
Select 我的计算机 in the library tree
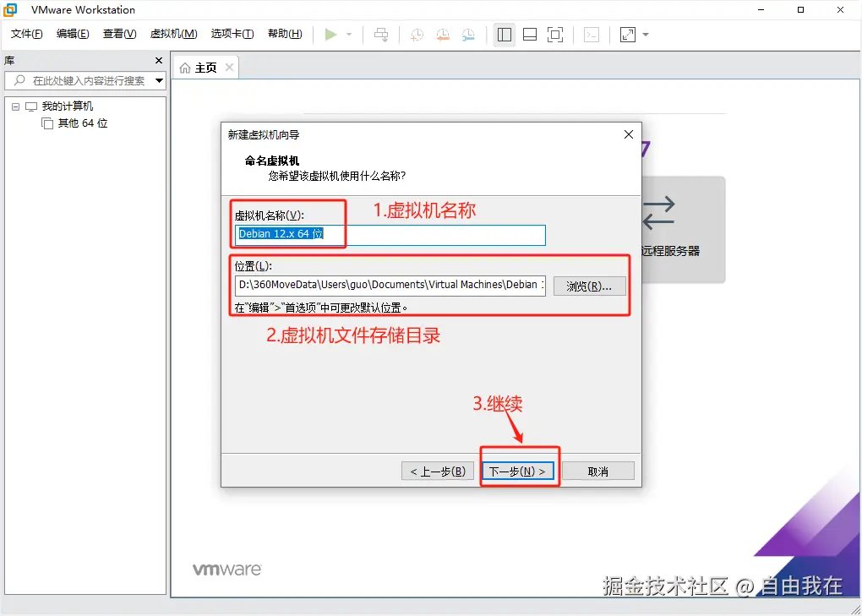point(68,106)
